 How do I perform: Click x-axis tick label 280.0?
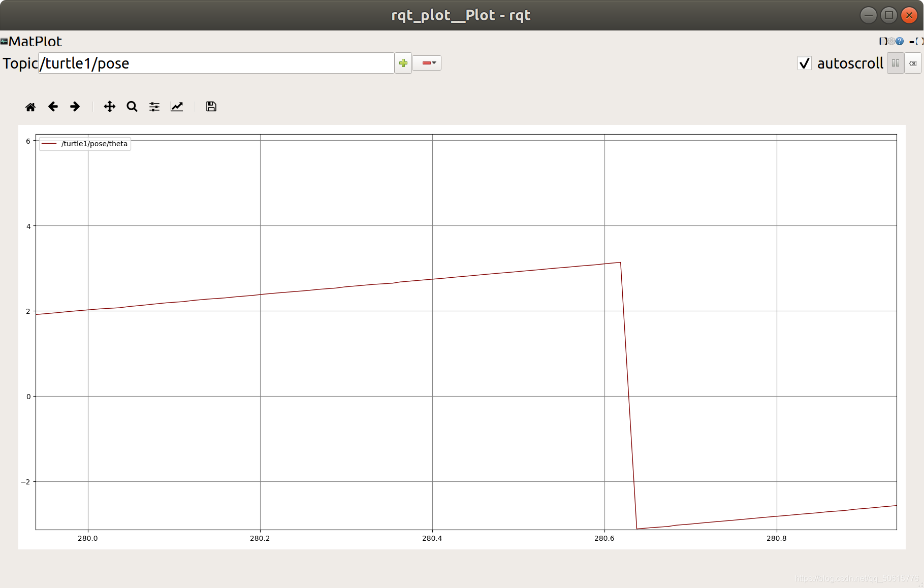pos(88,538)
